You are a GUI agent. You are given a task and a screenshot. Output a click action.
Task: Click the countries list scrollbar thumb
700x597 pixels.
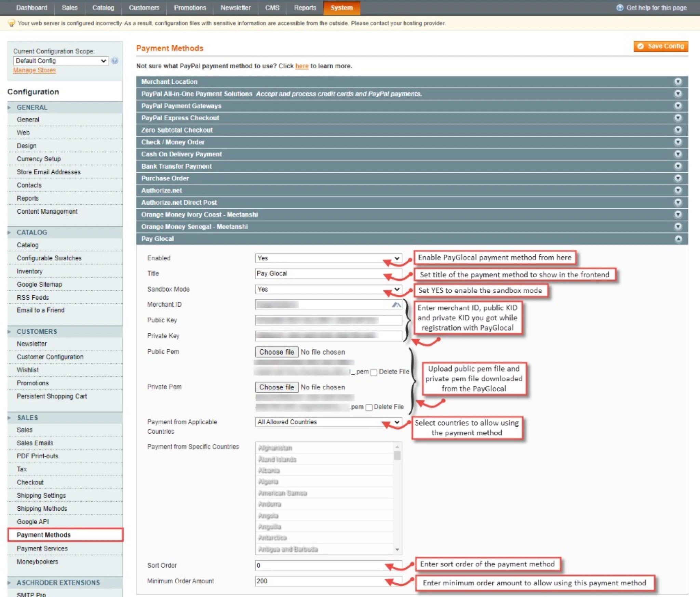pos(397,455)
